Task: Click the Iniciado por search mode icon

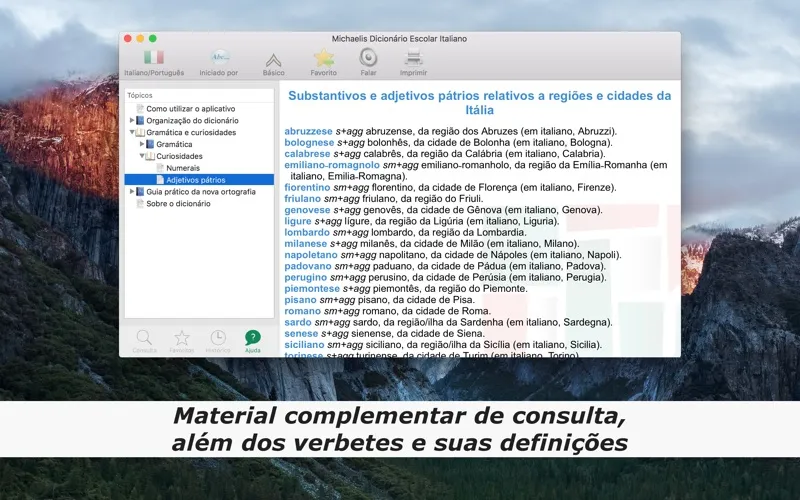Action: (x=219, y=58)
